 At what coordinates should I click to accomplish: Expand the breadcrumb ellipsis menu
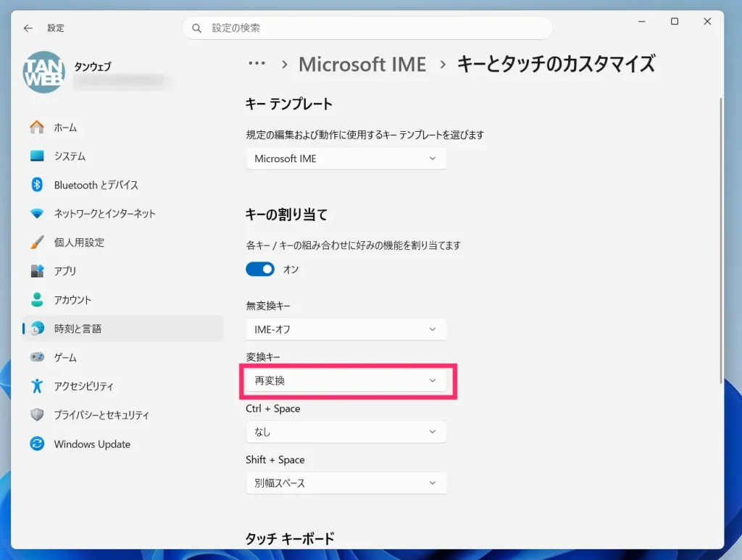tap(257, 63)
